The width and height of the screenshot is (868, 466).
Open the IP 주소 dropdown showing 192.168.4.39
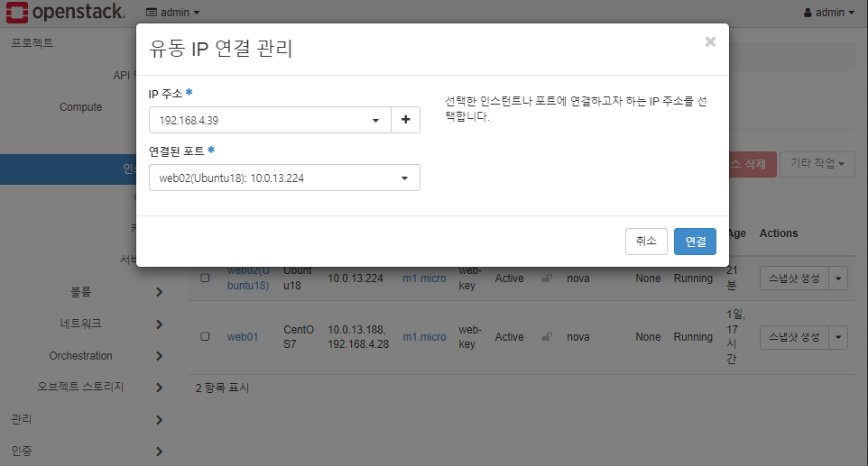point(270,120)
